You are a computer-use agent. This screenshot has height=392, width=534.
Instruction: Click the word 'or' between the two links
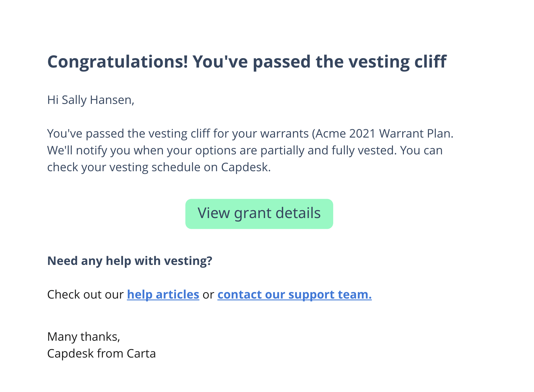point(208,295)
